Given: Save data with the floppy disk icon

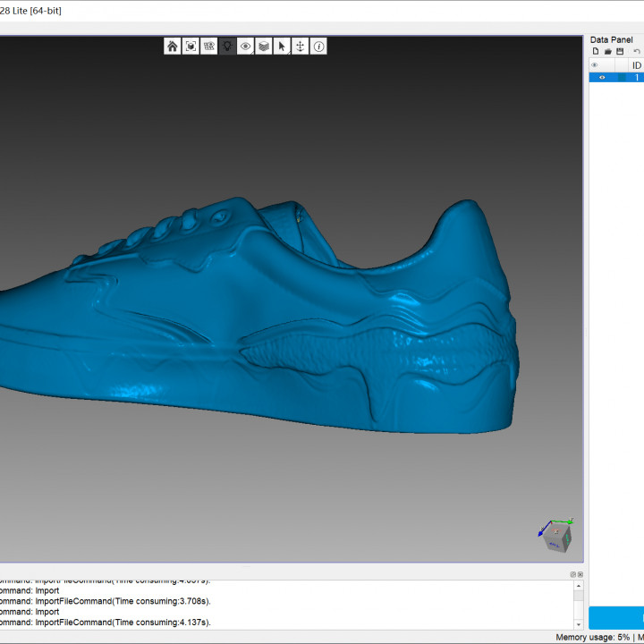Looking at the screenshot, I should 620,52.
